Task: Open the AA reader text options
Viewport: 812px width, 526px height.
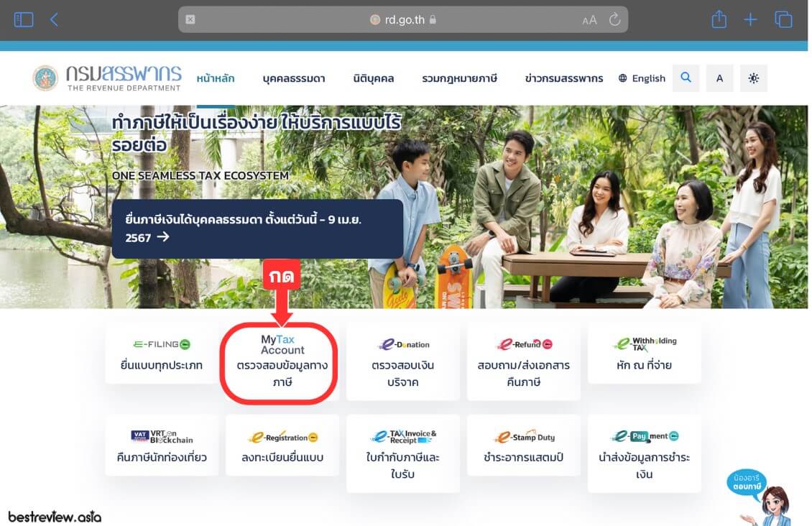Action: point(589,20)
